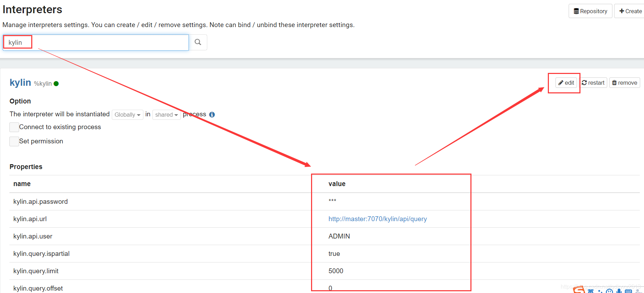Click the query limit value 5000
The height and width of the screenshot is (293, 644).
pos(336,271)
